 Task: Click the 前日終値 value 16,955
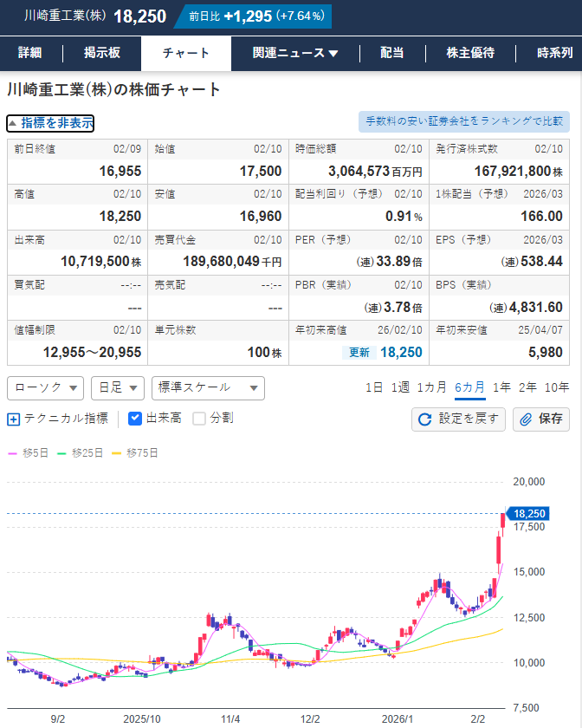pyautogui.click(x=120, y=172)
